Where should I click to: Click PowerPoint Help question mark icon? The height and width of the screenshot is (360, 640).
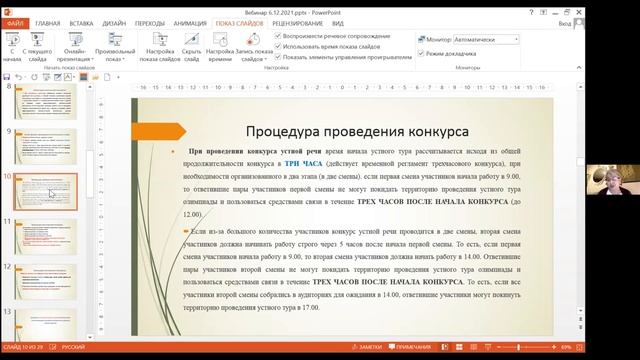531,12
